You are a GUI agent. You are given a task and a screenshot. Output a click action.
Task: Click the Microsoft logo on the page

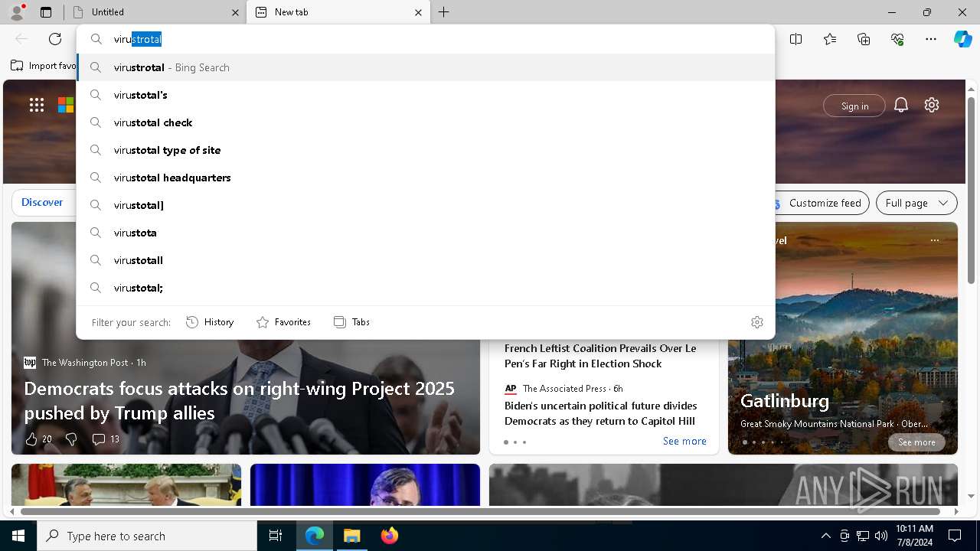67,105
